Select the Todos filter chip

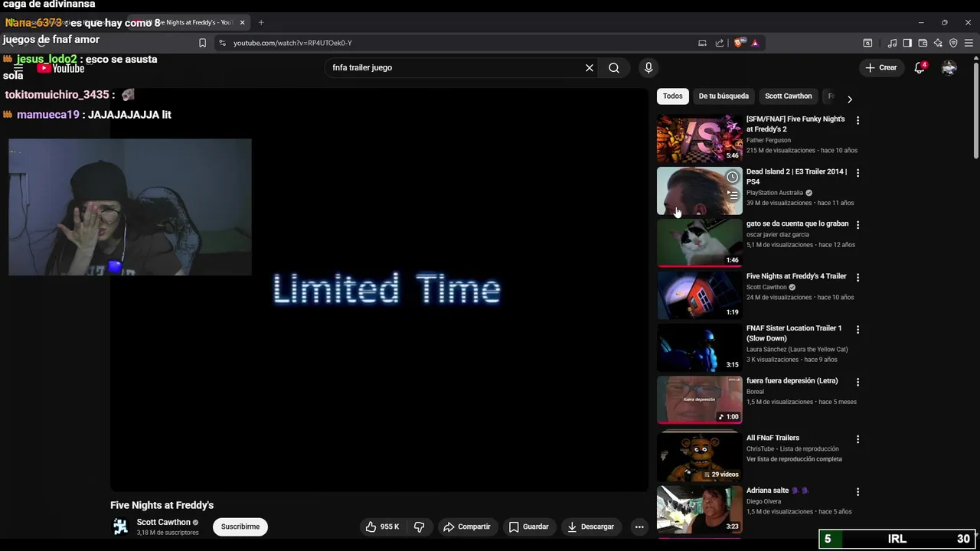pyautogui.click(x=673, y=96)
